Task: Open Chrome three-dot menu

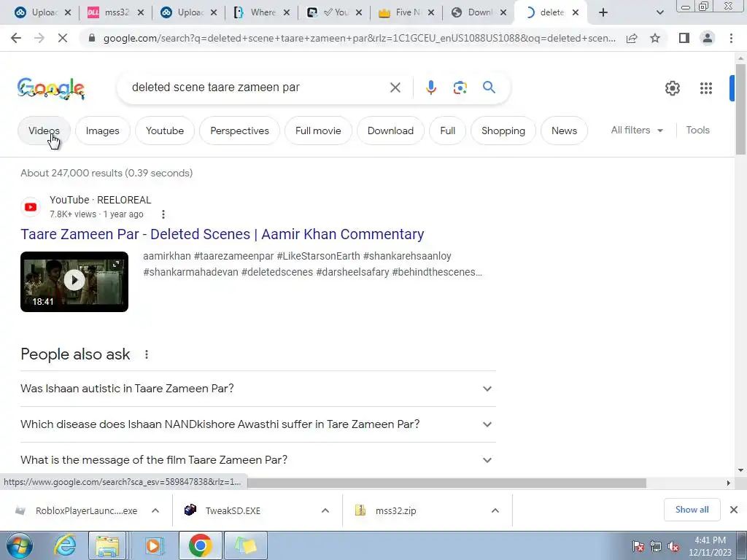Action: coord(731,38)
